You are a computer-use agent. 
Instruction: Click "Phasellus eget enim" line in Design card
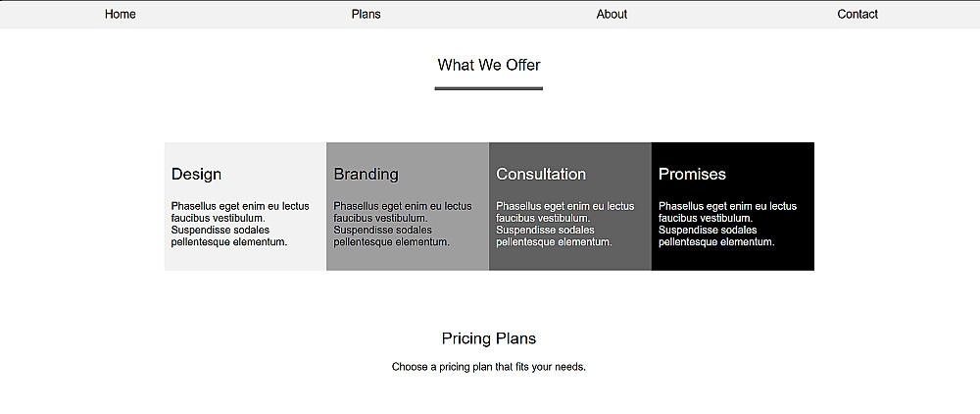tap(240, 206)
